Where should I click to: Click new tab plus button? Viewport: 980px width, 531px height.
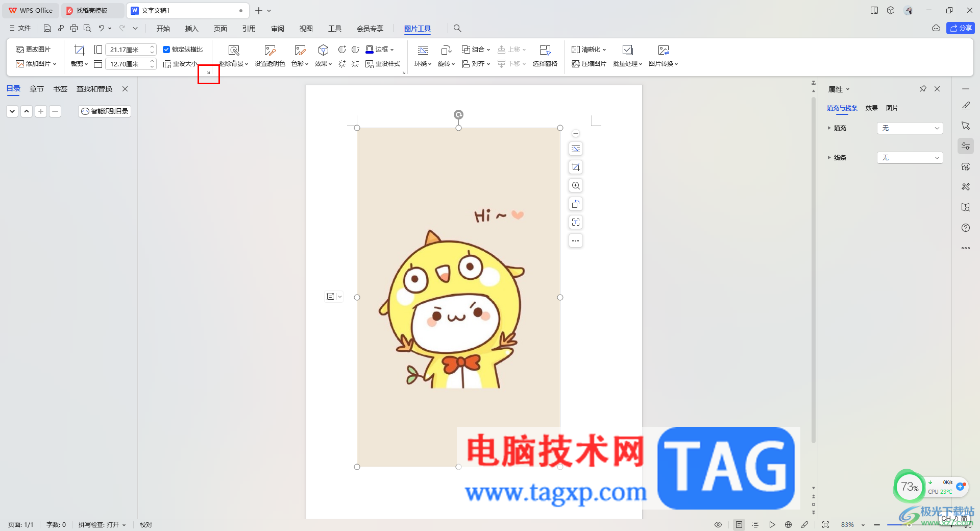pos(259,10)
